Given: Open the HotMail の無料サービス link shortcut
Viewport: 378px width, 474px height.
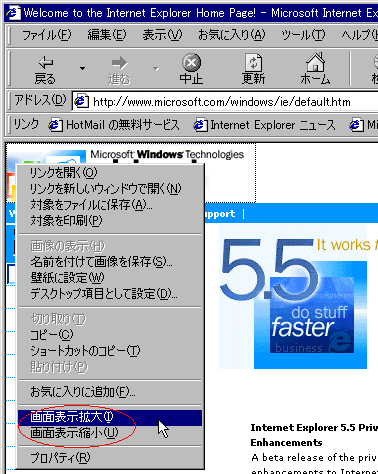Looking at the screenshot, I should (x=114, y=125).
